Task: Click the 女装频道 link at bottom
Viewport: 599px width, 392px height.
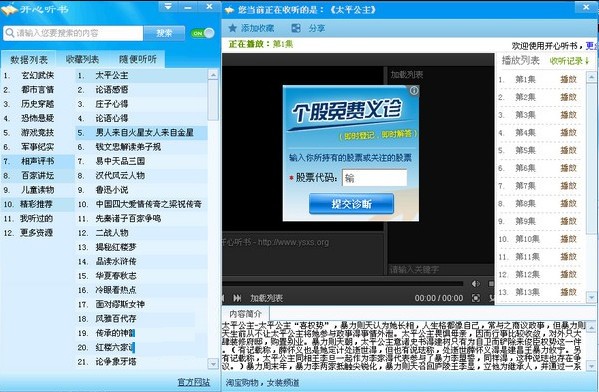Action: [x=283, y=382]
